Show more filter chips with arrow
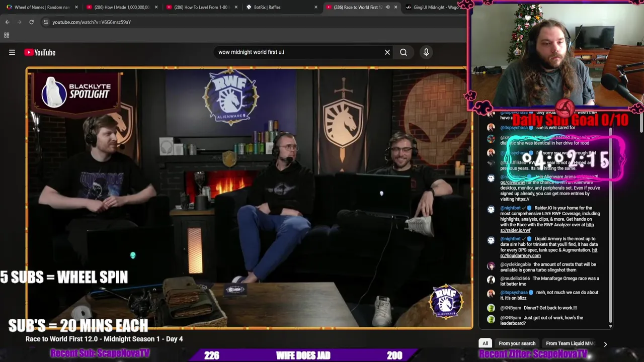 [x=605, y=344]
